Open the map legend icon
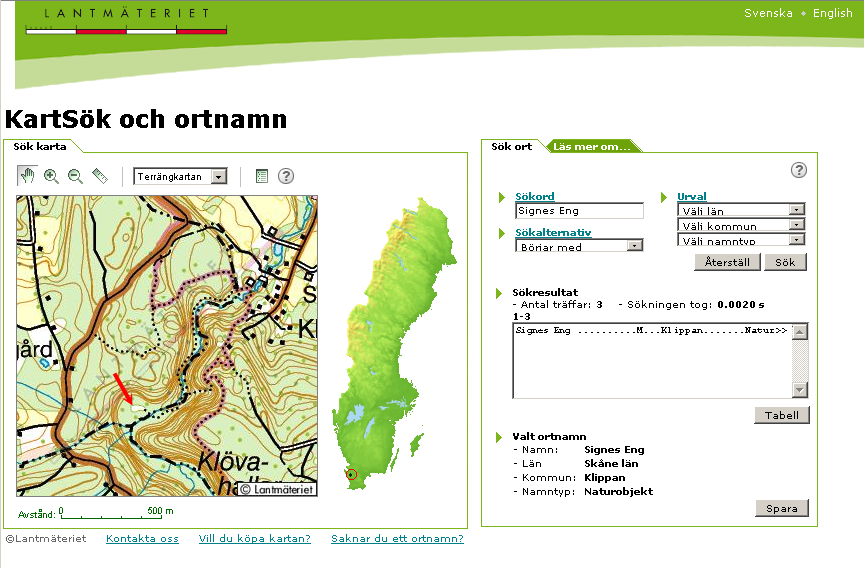The width and height of the screenshot is (864, 568). [262, 176]
